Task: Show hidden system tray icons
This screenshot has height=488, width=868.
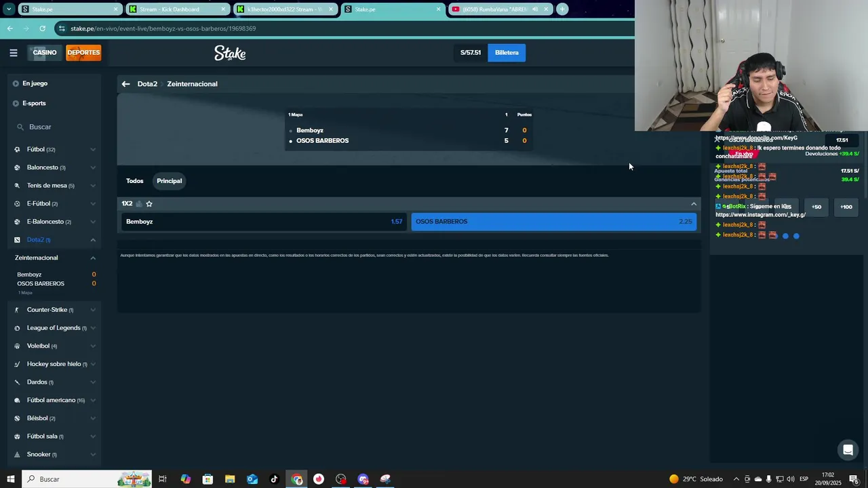Action: click(x=736, y=479)
